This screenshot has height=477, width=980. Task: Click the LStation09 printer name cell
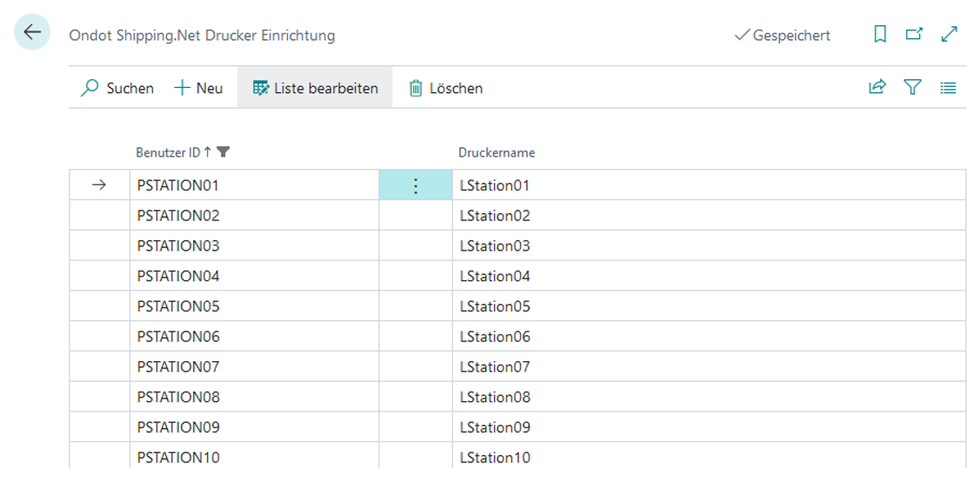click(704, 427)
